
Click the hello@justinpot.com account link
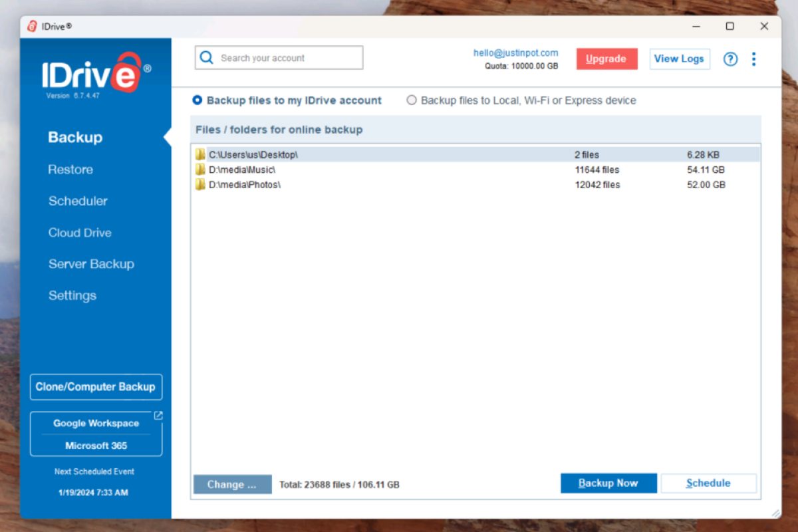(515, 53)
